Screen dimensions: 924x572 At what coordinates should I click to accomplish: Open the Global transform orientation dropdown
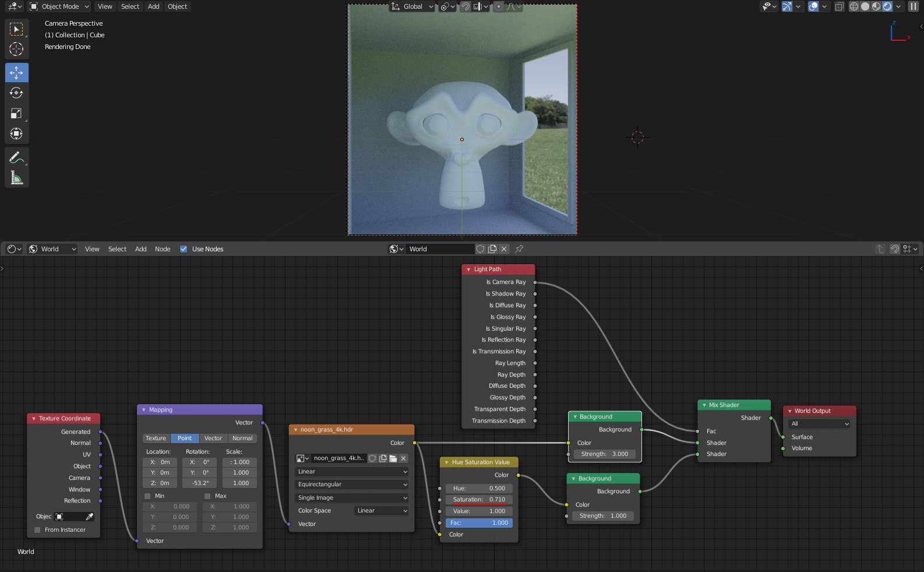pyautogui.click(x=412, y=6)
